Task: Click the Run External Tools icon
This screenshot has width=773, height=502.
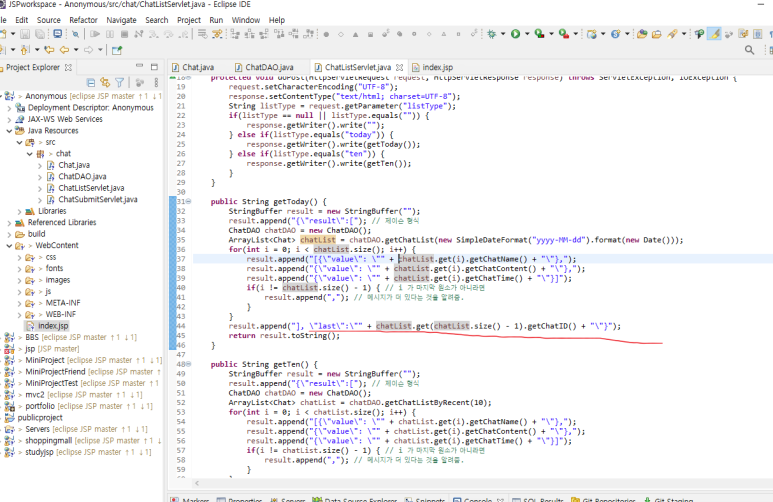Action: [x=563, y=34]
